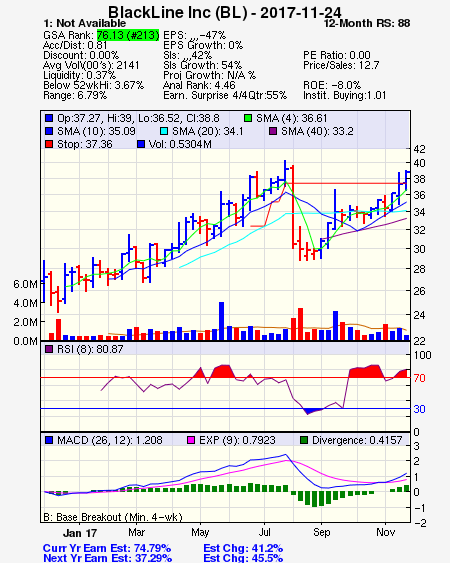
Task: Click the B: Base Breakout note
Action: 113,517
